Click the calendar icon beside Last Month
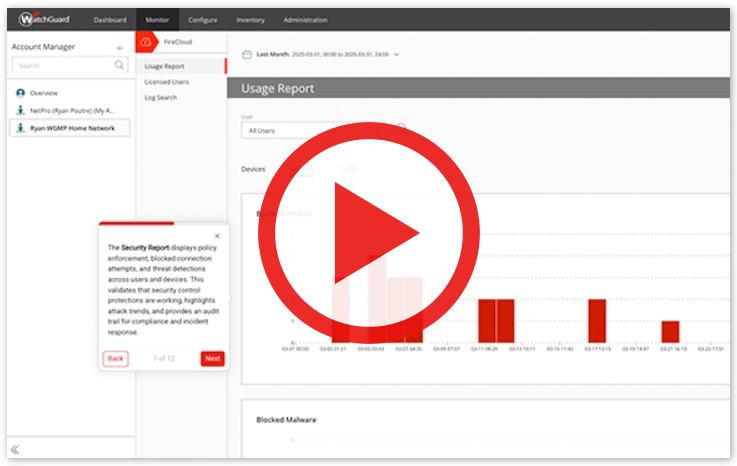Screen dimensions: 737x466 click(247, 54)
